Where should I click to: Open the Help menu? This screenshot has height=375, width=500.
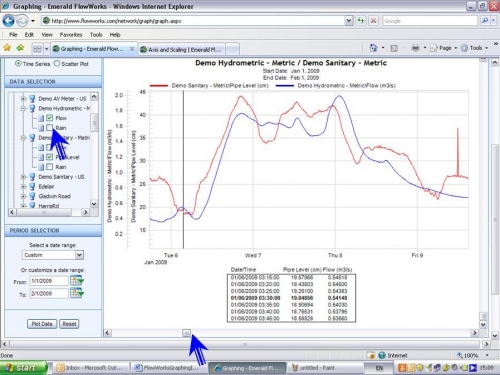(115, 35)
